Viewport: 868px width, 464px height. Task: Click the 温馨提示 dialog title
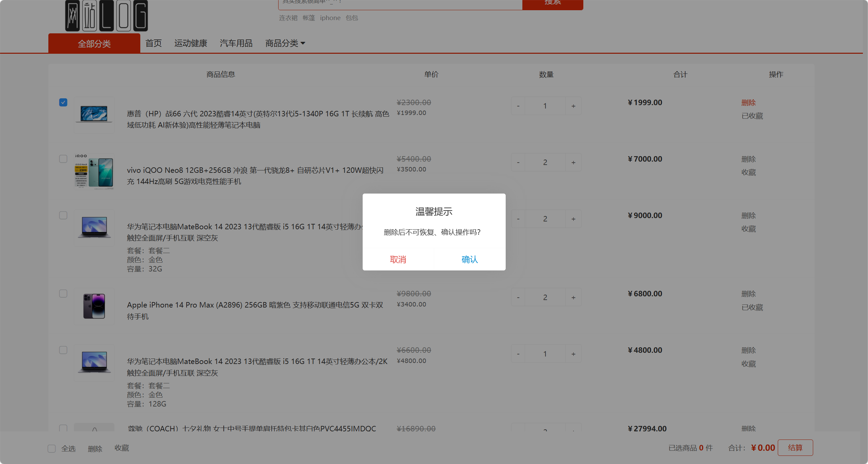coord(434,212)
